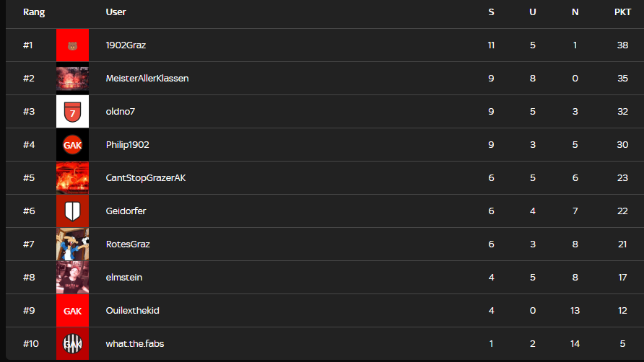
Task: Click the Rang column header
Action: (34, 12)
